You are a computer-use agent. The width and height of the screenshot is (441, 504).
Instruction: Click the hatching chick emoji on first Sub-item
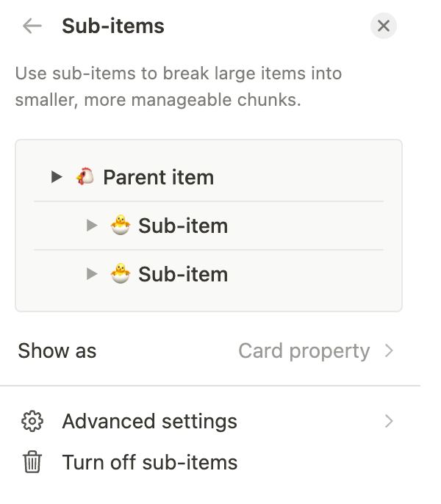(x=121, y=225)
